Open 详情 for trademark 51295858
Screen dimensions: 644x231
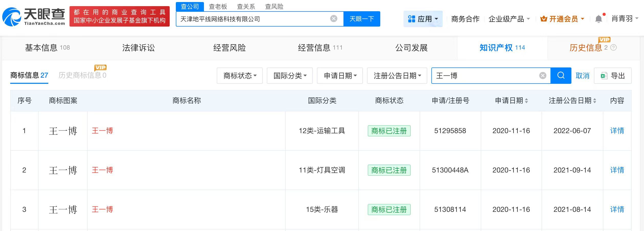617,131
